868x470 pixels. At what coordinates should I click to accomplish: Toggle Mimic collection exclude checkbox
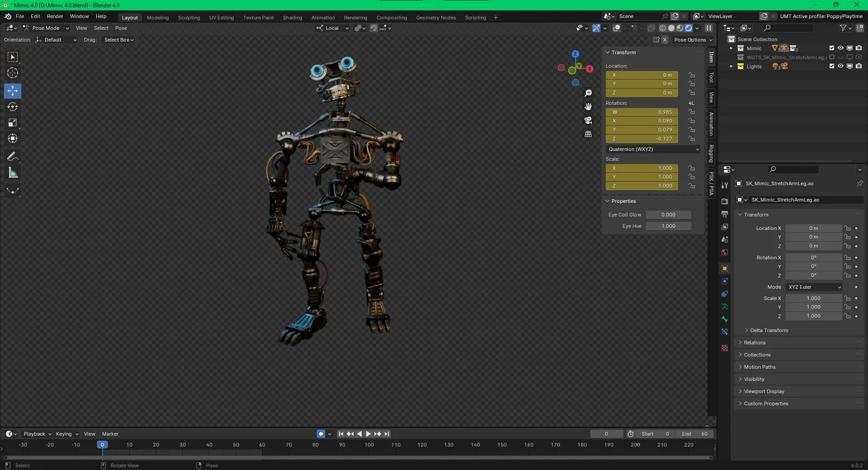(x=832, y=48)
